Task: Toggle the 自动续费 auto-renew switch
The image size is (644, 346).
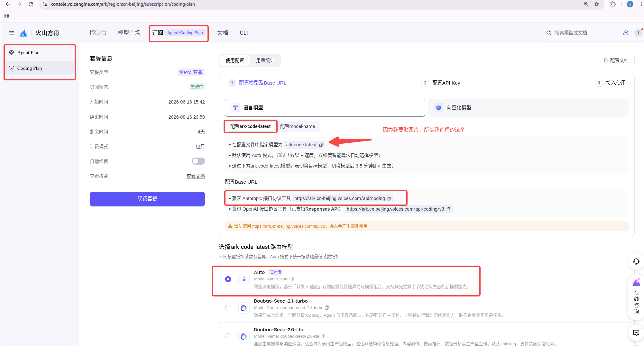Action: [x=198, y=161]
